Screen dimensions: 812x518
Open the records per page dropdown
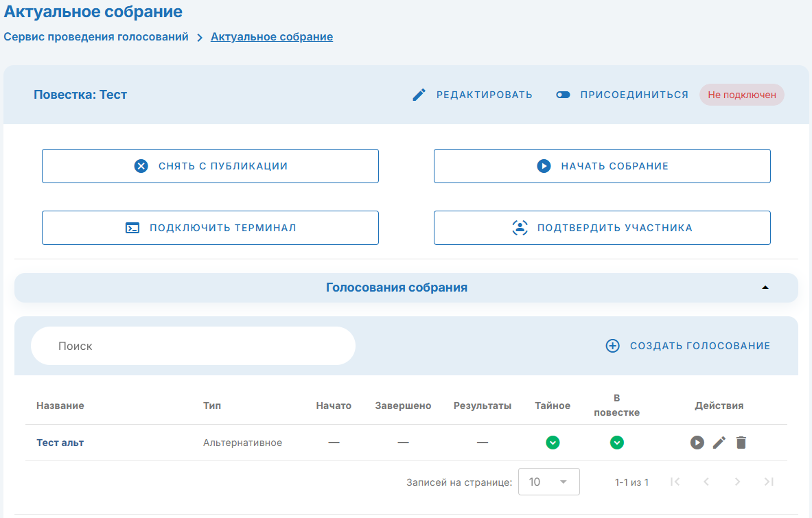point(548,482)
